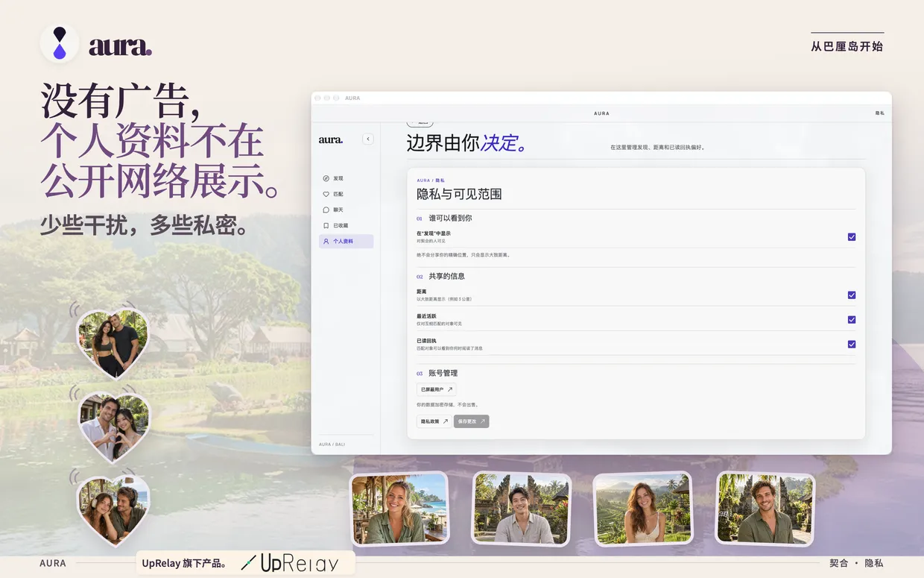Click 保存更改 button
The width and height of the screenshot is (924, 578).
coord(471,421)
